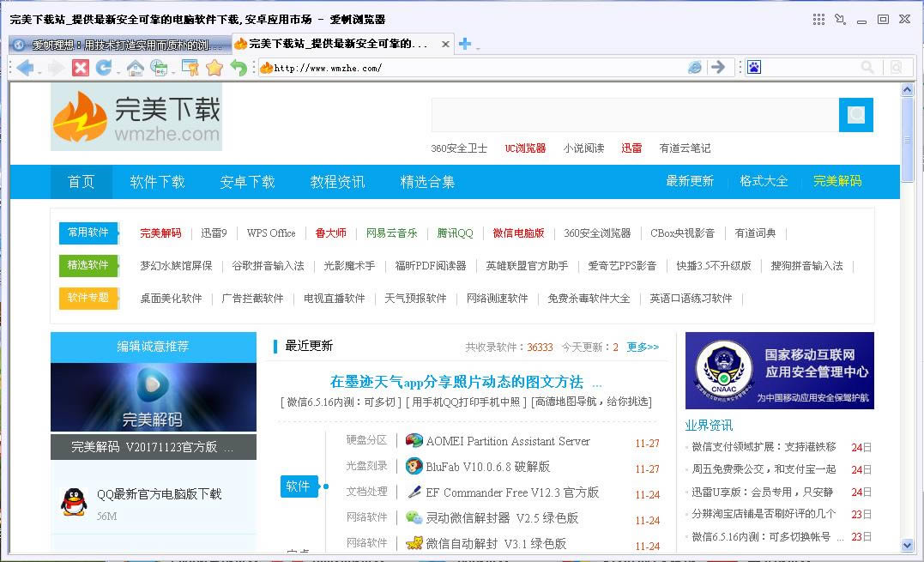Open a new tab with the plus icon
The height and width of the screenshot is (562, 924).
click(465, 44)
